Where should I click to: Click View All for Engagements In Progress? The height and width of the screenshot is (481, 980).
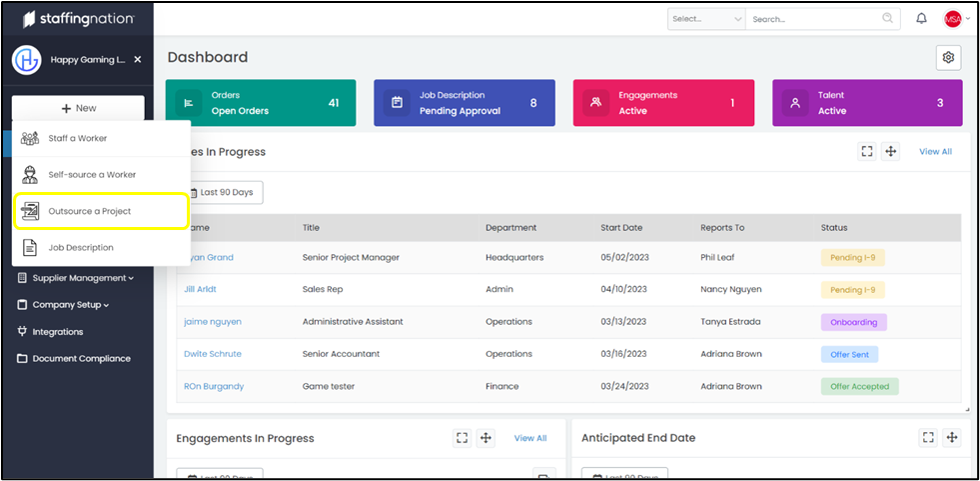530,438
